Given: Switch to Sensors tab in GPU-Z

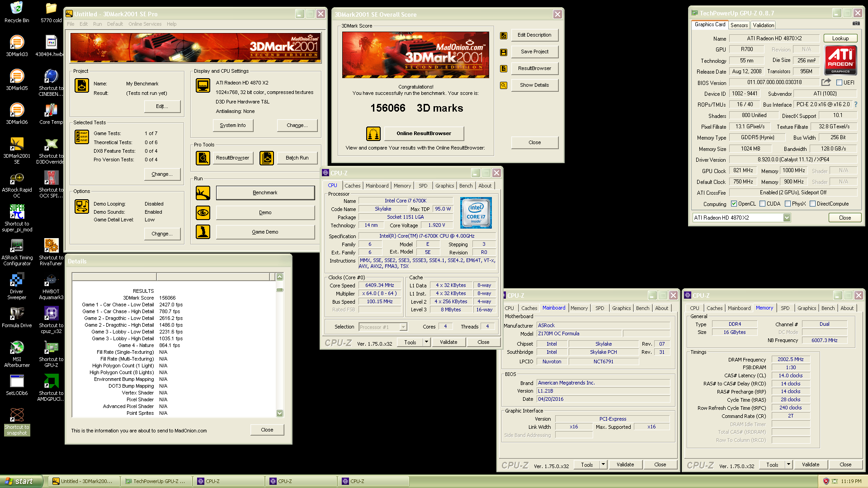Looking at the screenshot, I should [x=739, y=25].
